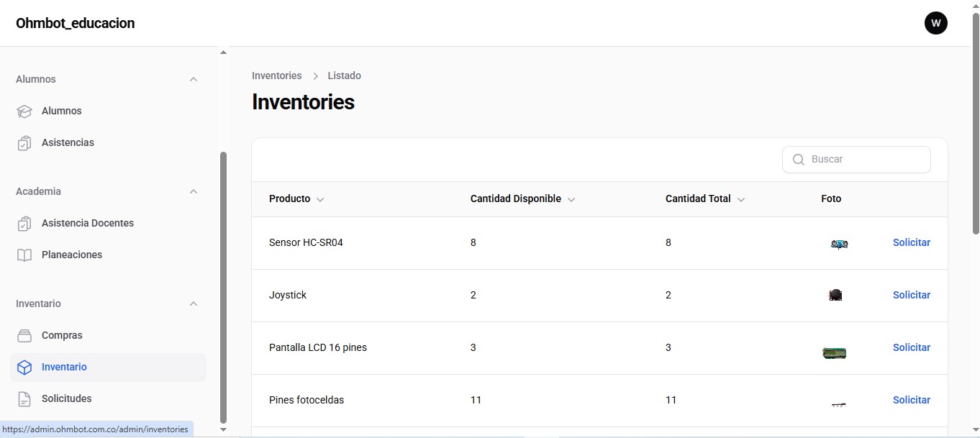
Task: Click the Asistencias clipboard icon
Action: (24, 143)
